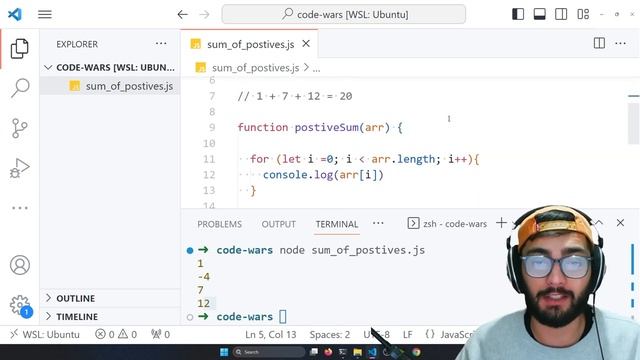Click the WSL: Ubuntu remote indicator
The height and width of the screenshot is (360, 640).
45,335
